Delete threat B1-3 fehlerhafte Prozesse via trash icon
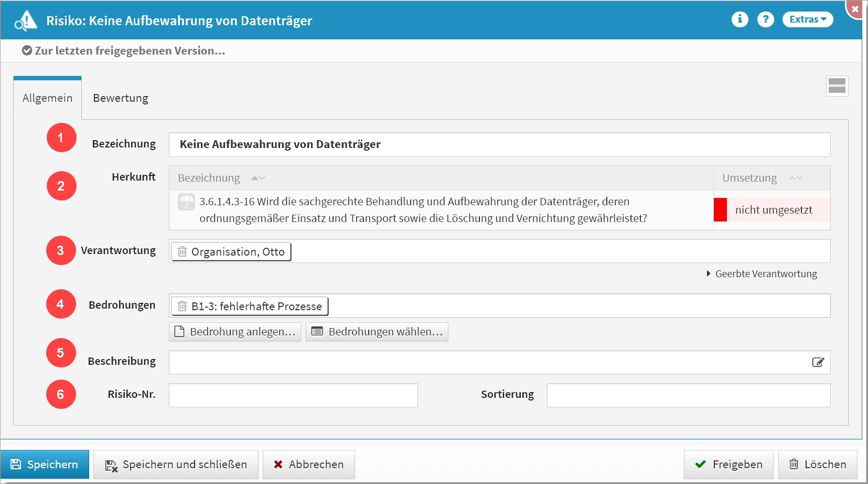 point(182,306)
